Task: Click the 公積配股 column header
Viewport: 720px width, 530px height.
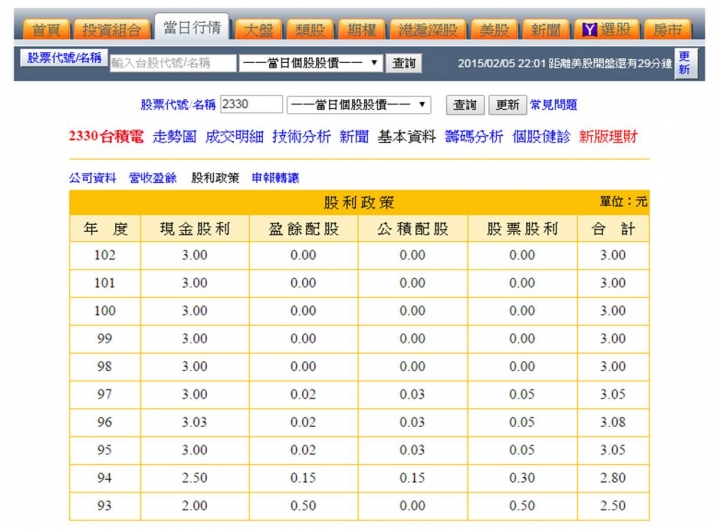Action: click(x=412, y=229)
